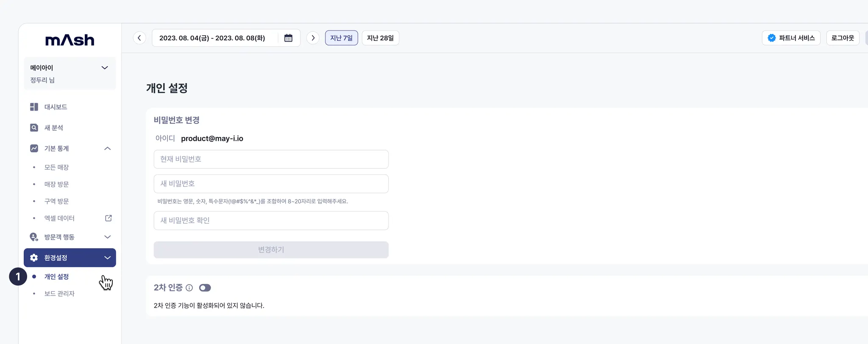The width and height of the screenshot is (868, 344).
Task: Open 보드 관리자 in the sidebar
Action: [x=59, y=294]
